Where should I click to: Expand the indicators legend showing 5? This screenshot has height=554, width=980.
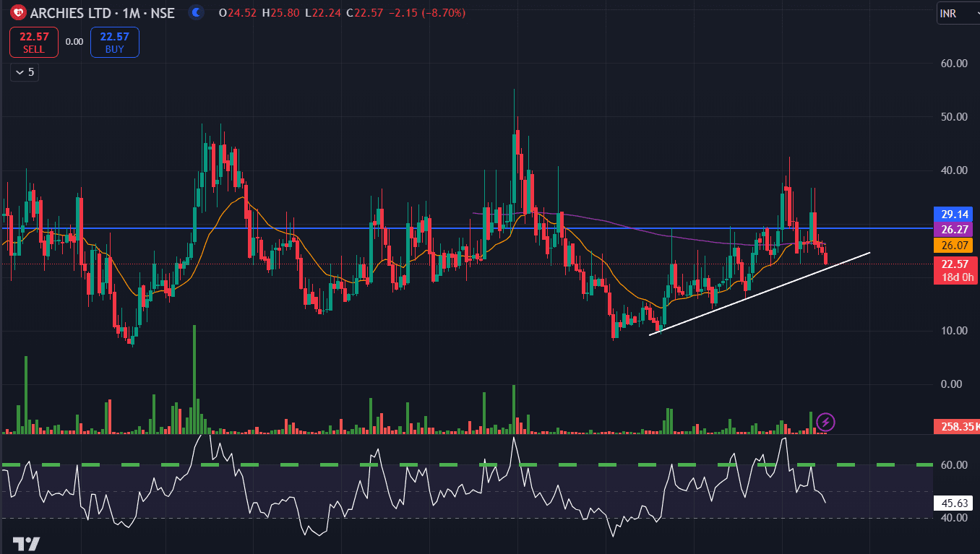tap(25, 72)
